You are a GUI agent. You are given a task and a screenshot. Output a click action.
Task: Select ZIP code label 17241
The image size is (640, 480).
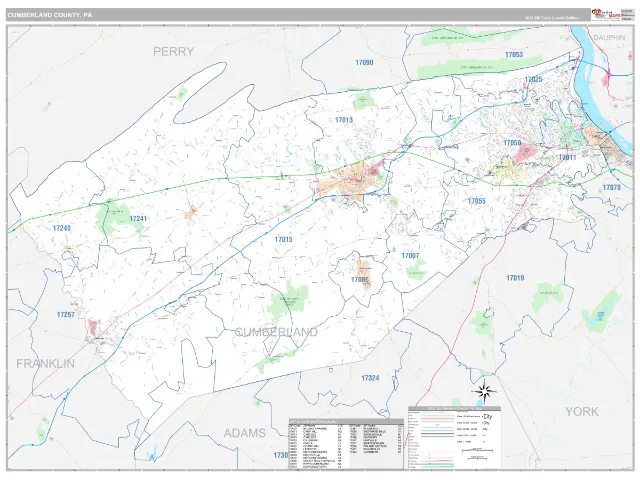(x=138, y=219)
